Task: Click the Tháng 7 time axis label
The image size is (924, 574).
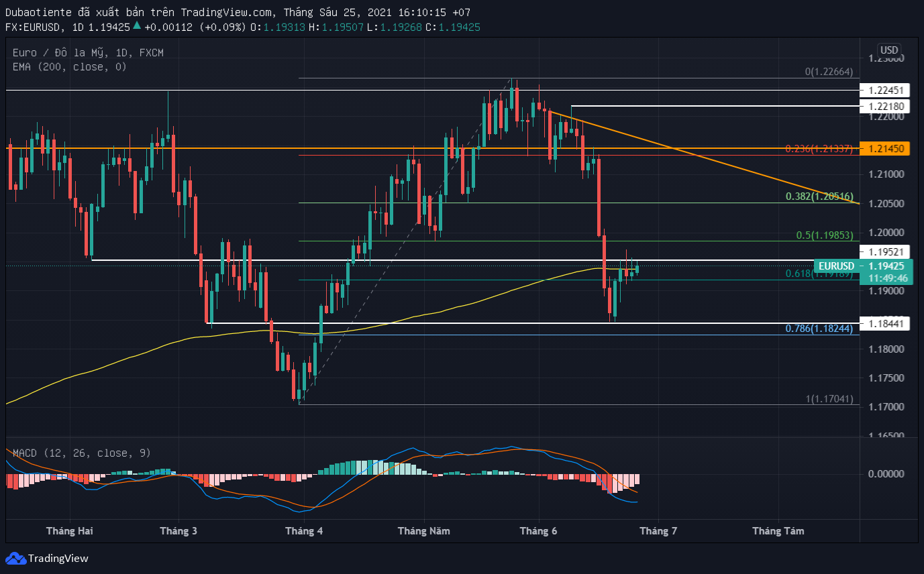Action: point(658,530)
